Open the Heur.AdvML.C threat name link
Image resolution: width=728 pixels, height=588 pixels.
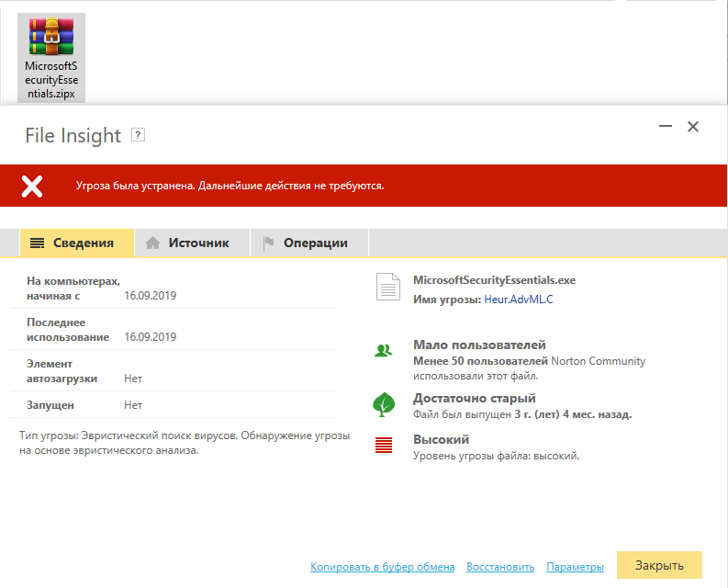[x=519, y=300]
